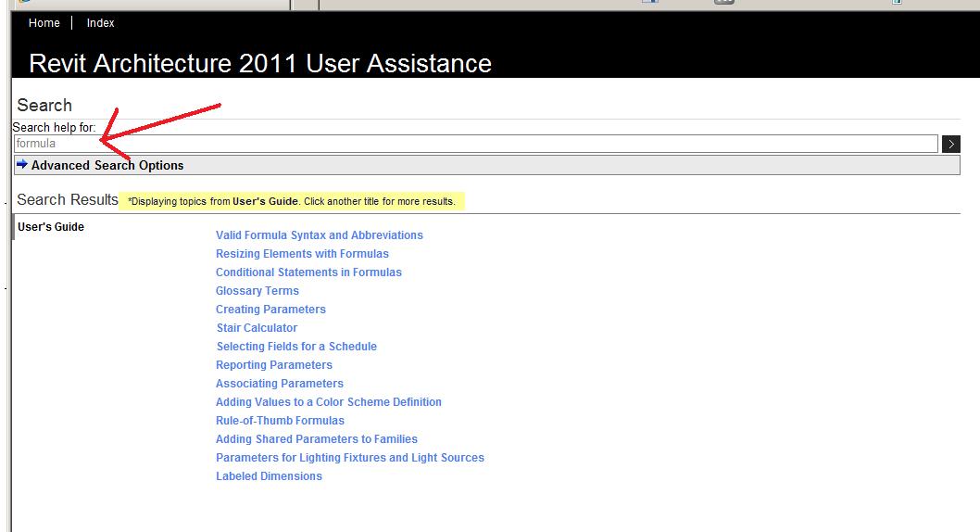Open Creating Parameters topic

(270, 310)
